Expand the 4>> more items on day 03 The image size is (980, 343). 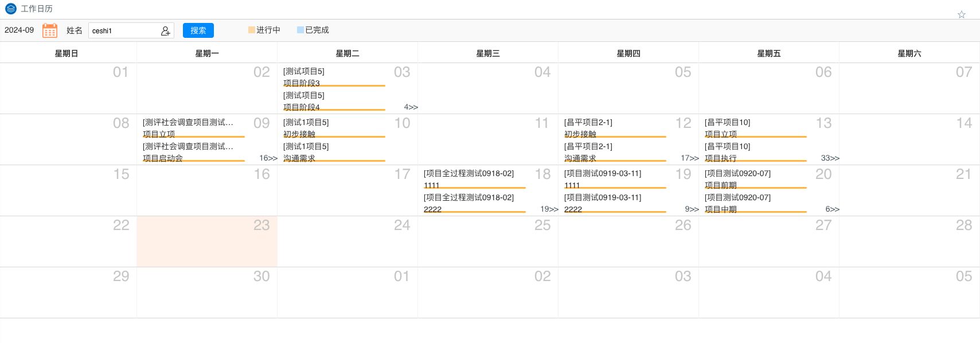tap(411, 107)
